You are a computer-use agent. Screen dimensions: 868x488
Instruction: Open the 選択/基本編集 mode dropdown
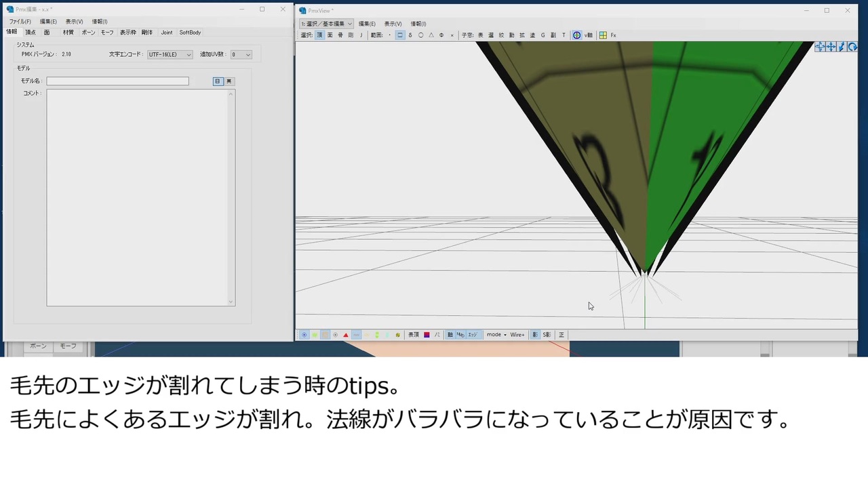coord(327,24)
